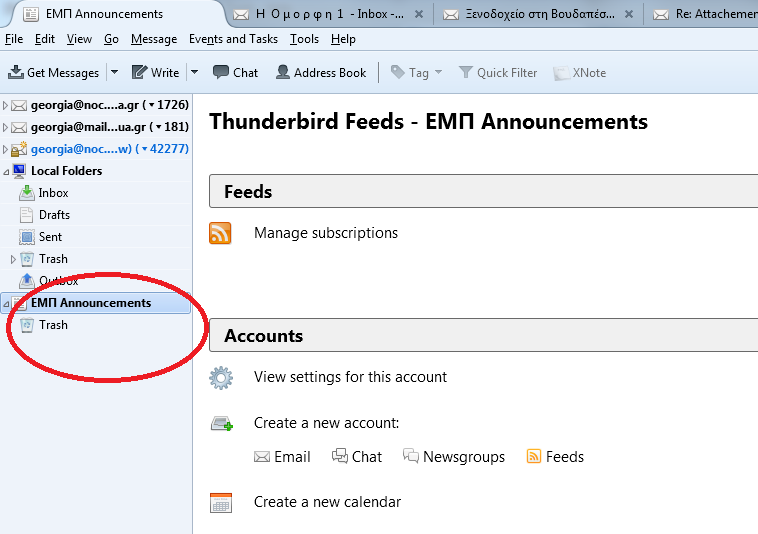Open the Edit menu

pos(44,39)
